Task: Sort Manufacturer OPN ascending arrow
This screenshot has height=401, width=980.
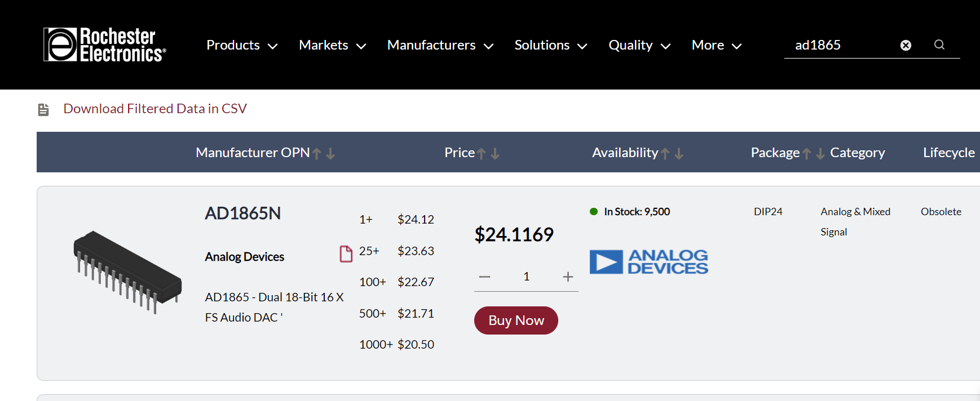Action: click(x=317, y=153)
